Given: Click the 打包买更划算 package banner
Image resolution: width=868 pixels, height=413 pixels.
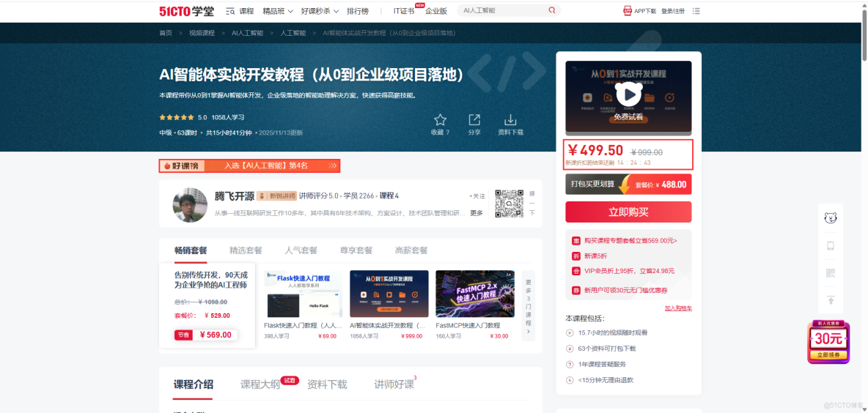Looking at the screenshot, I should [628, 184].
